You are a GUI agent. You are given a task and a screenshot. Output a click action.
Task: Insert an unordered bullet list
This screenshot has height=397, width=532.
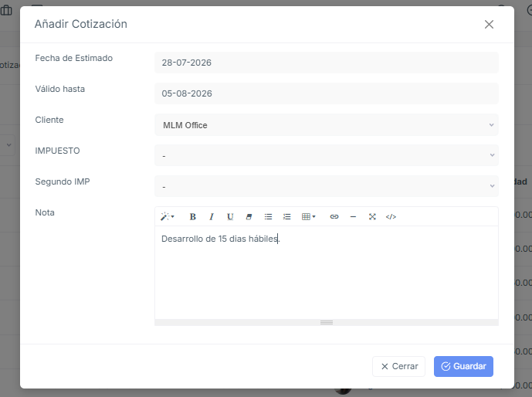(x=268, y=216)
